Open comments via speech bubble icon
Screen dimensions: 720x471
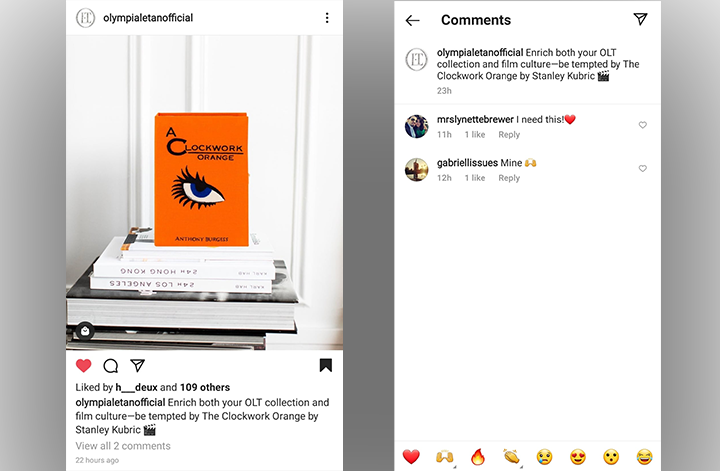[x=111, y=366]
